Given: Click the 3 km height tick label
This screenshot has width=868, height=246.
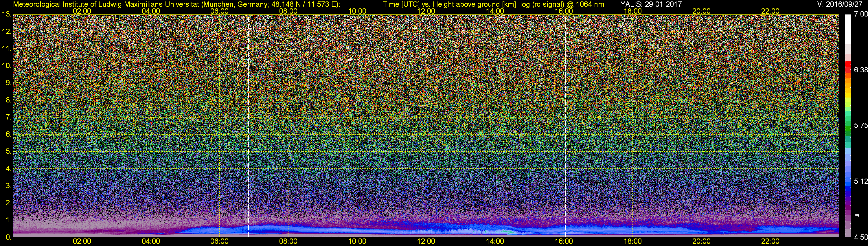Looking at the screenshot, I should tap(8, 186).
